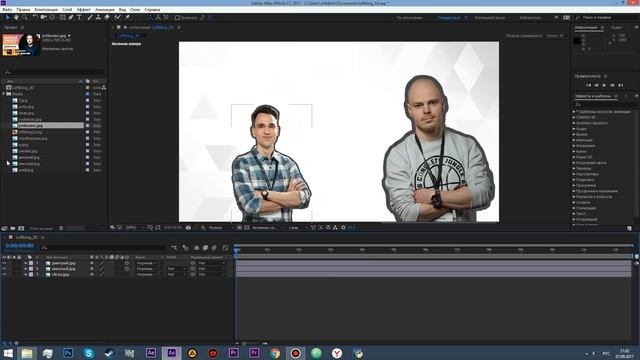Toggle the Snapping checkbox in toolbar
This screenshot has height=360, width=640.
point(177,18)
